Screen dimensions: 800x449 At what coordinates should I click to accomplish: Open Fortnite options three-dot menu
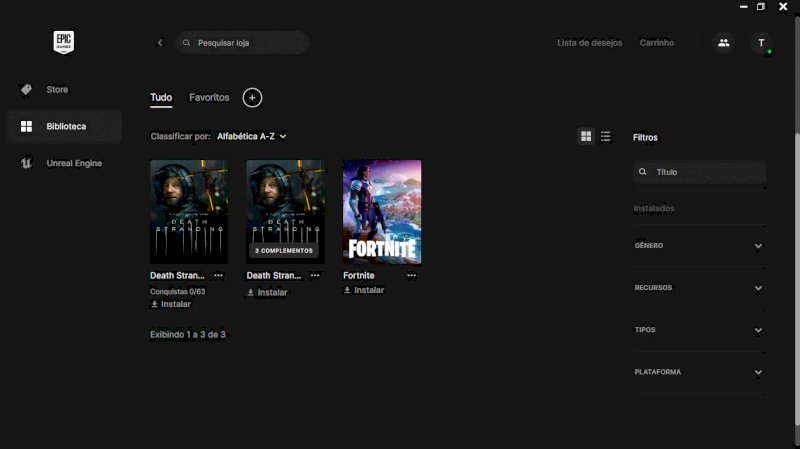[411, 275]
